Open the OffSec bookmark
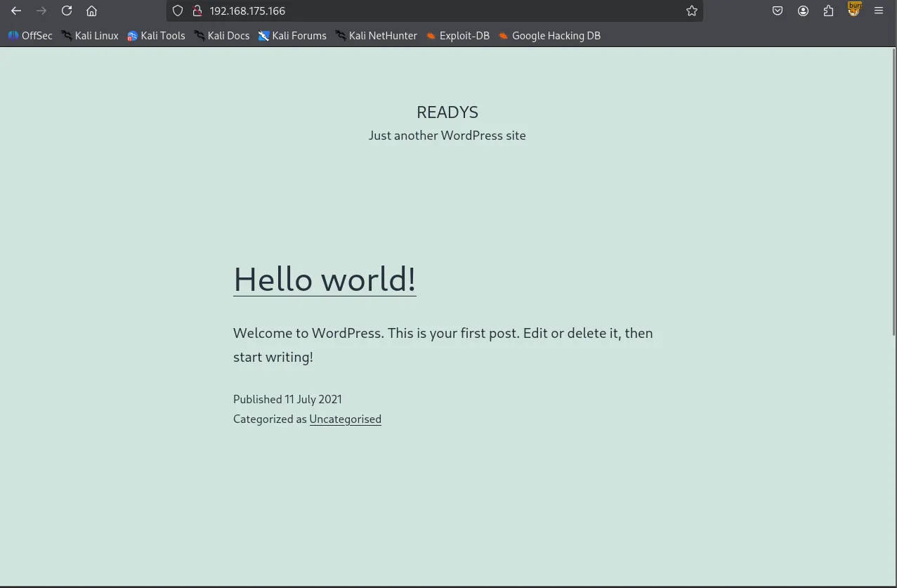This screenshot has height=588, width=897. click(x=30, y=36)
